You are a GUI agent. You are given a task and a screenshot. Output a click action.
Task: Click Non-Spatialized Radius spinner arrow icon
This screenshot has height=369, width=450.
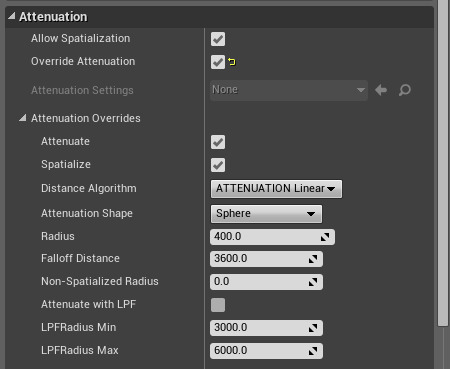313,282
